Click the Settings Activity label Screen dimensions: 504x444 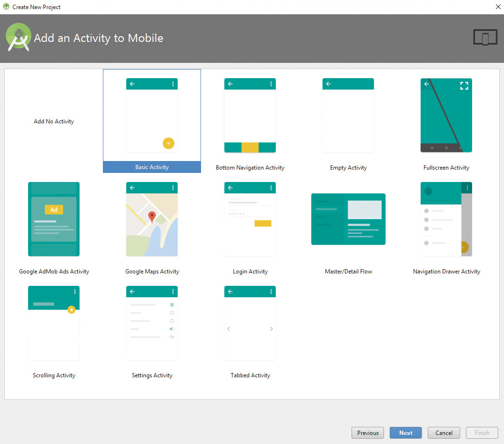click(152, 375)
